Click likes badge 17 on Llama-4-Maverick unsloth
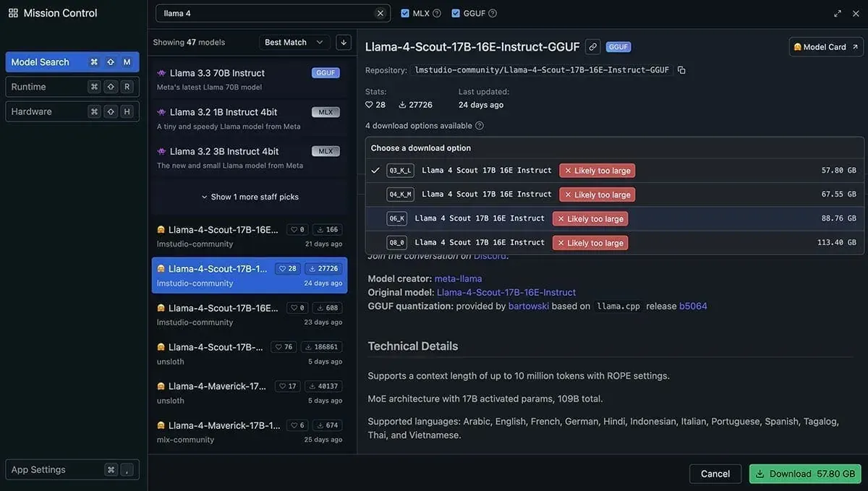This screenshot has width=868, height=491. (x=288, y=386)
